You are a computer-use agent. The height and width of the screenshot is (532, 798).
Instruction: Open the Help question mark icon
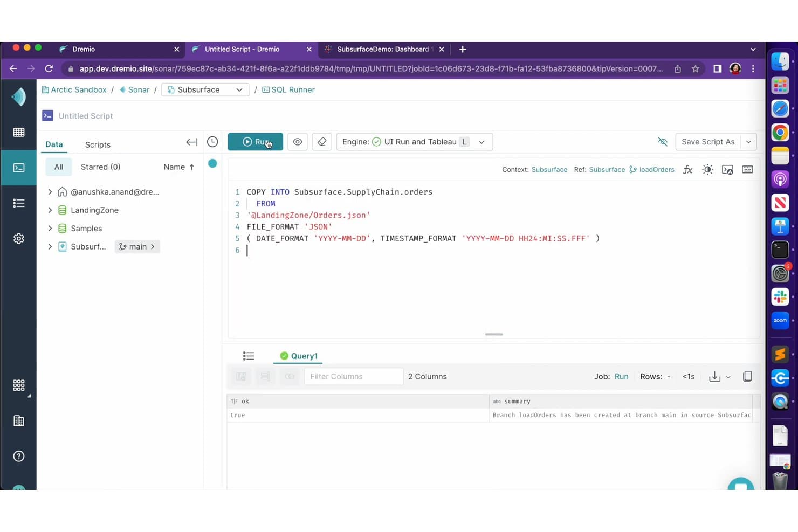(19, 457)
